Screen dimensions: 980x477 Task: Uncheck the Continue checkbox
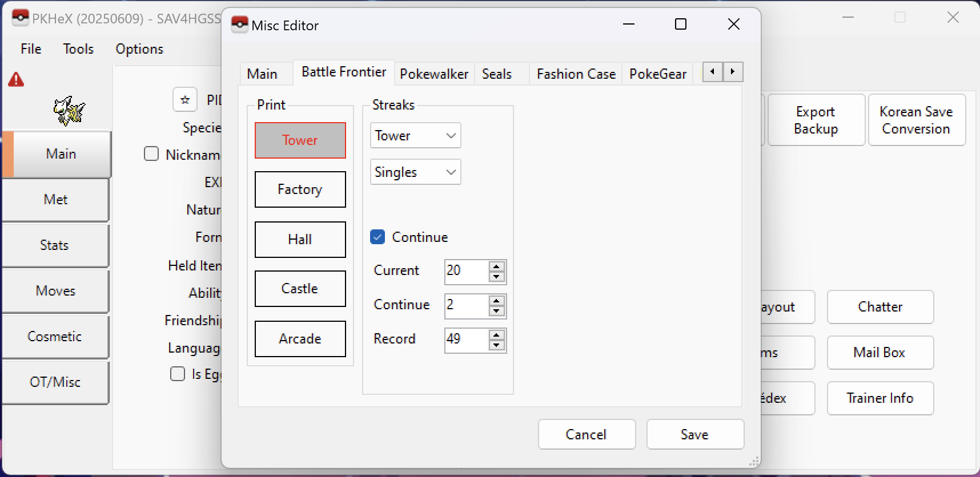click(x=377, y=237)
